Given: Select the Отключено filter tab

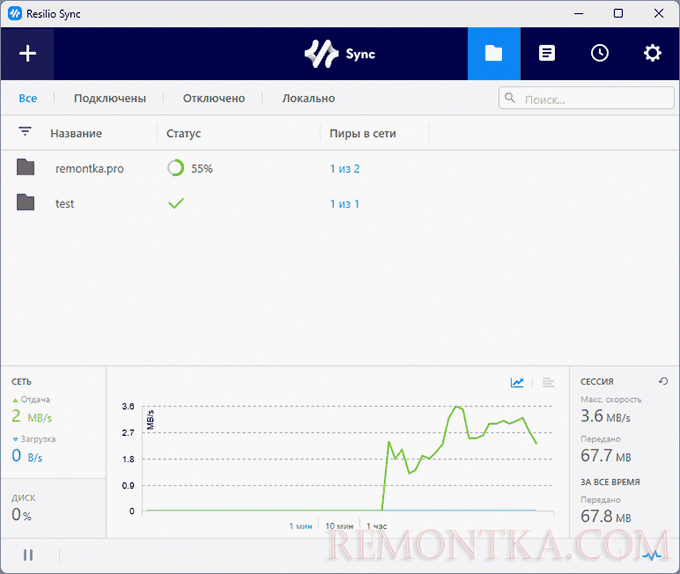Looking at the screenshot, I should (214, 98).
